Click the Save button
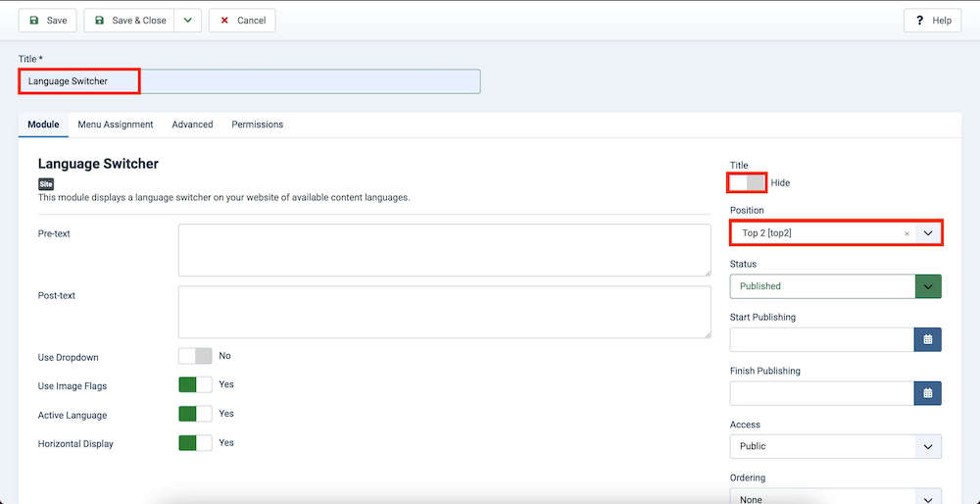 tap(47, 21)
